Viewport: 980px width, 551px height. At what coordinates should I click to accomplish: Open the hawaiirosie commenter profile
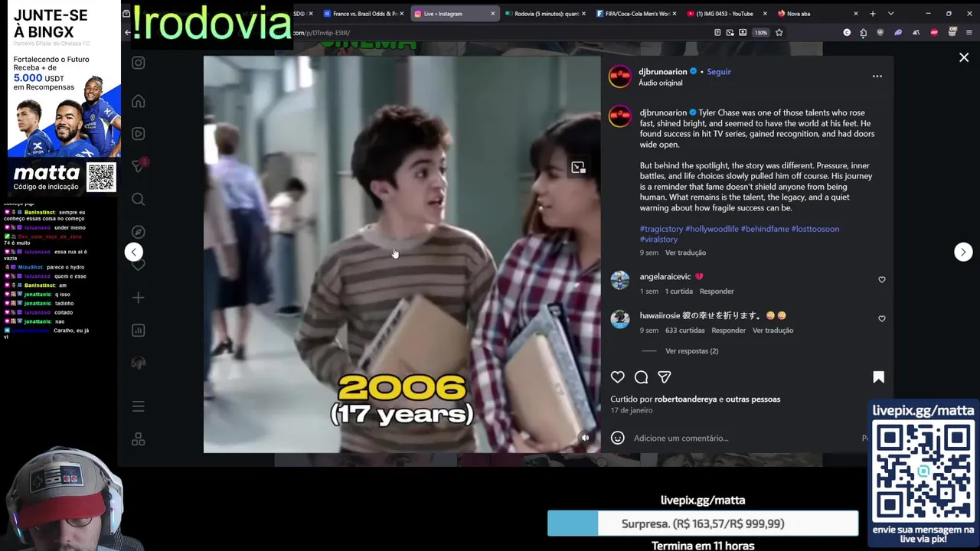(660, 315)
